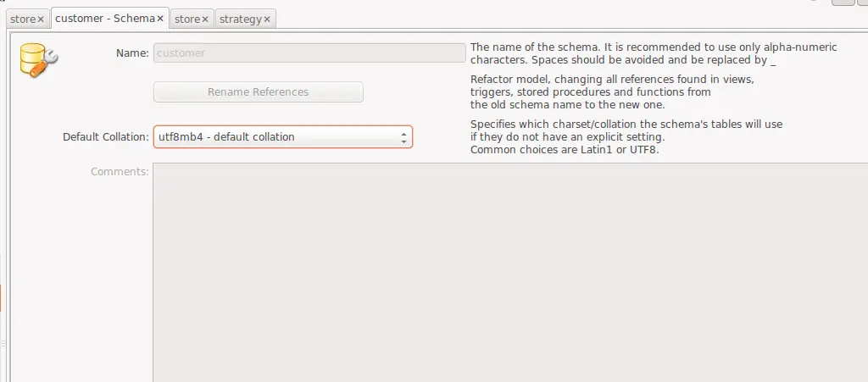Click the Refactor model help text
Image resolution: width=868 pixels, height=382 pixels.
pos(612,91)
